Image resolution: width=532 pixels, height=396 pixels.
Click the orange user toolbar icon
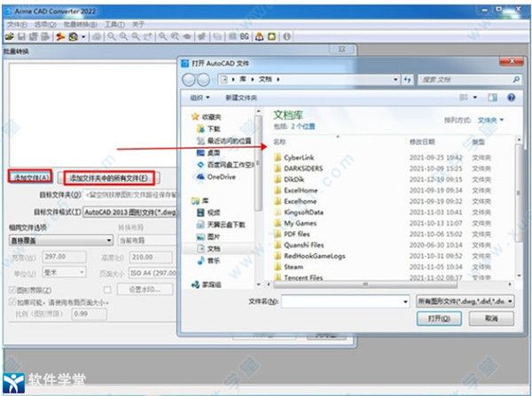[x=260, y=36]
